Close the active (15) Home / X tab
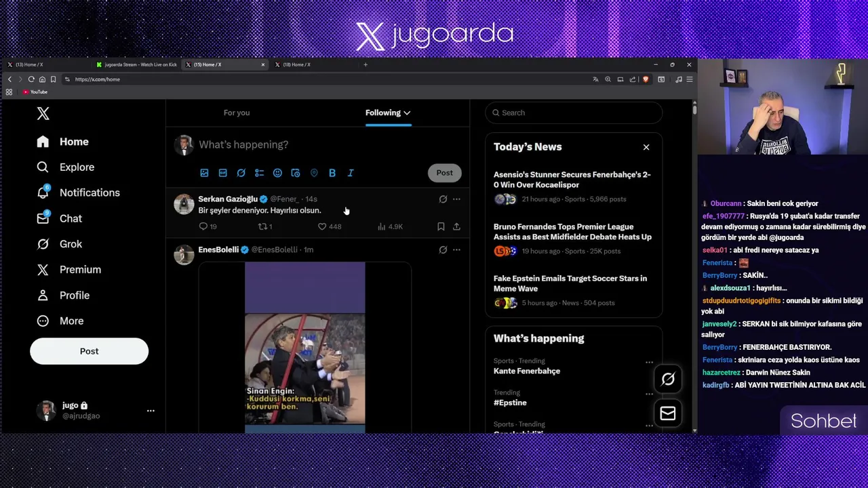Image resolution: width=868 pixels, height=488 pixels. [x=263, y=64]
